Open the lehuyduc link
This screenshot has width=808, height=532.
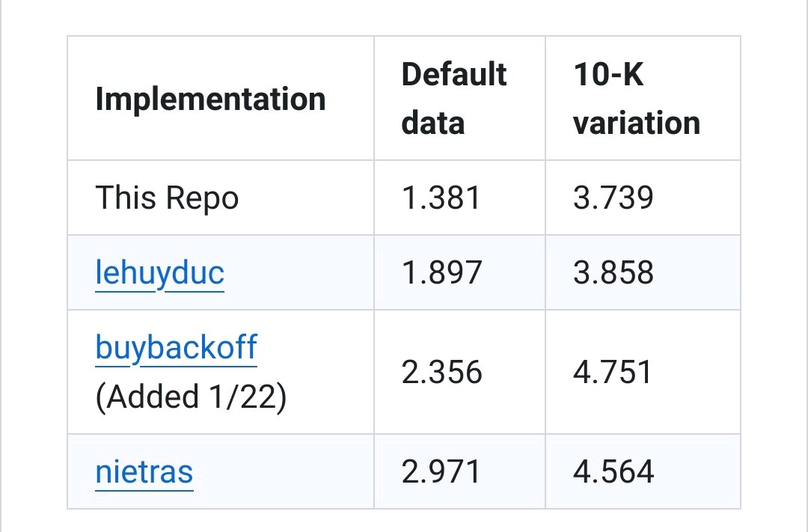160,272
